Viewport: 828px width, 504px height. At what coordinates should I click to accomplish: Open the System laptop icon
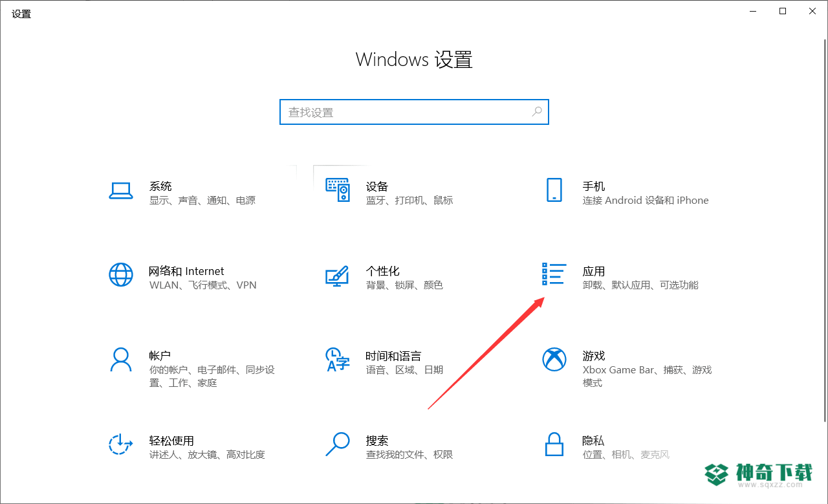pyautogui.click(x=121, y=190)
